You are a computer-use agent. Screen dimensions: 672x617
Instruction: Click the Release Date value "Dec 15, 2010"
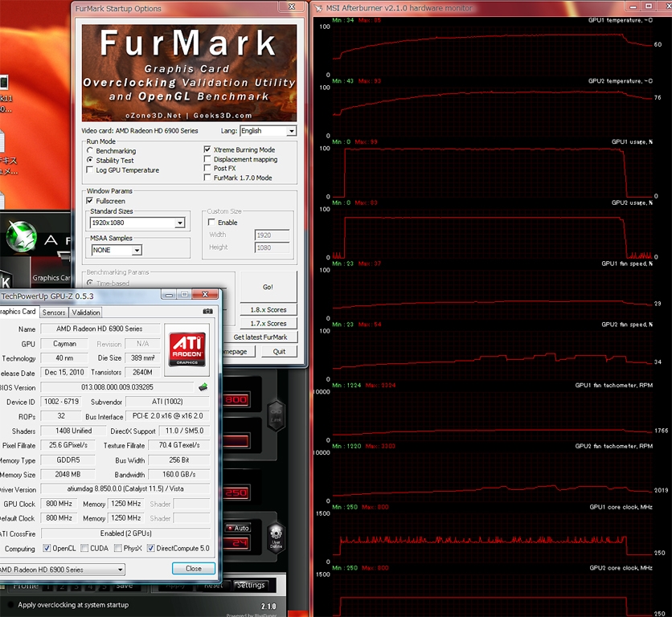click(64, 372)
